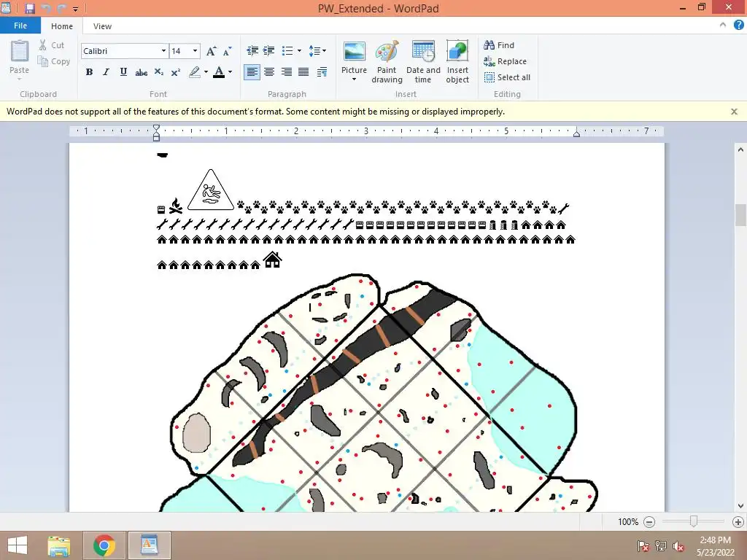Open Customize Quick Access Toolbar dropdown

pyautogui.click(x=75, y=9)
